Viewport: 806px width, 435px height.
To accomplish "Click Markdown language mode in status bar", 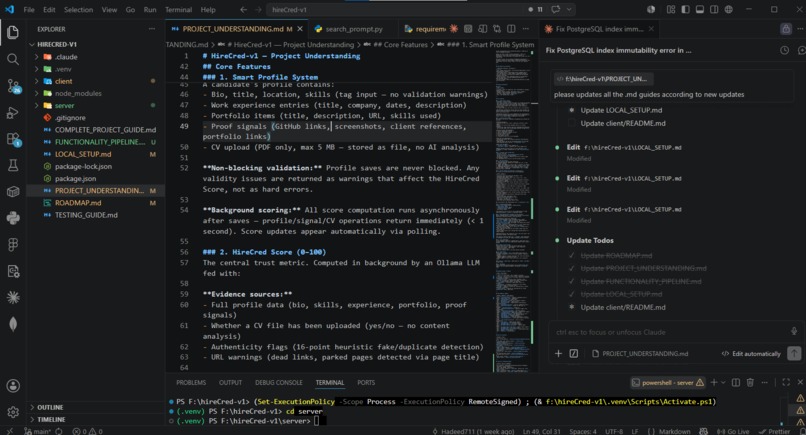I will pyautogui.click(x=674, y=431).
